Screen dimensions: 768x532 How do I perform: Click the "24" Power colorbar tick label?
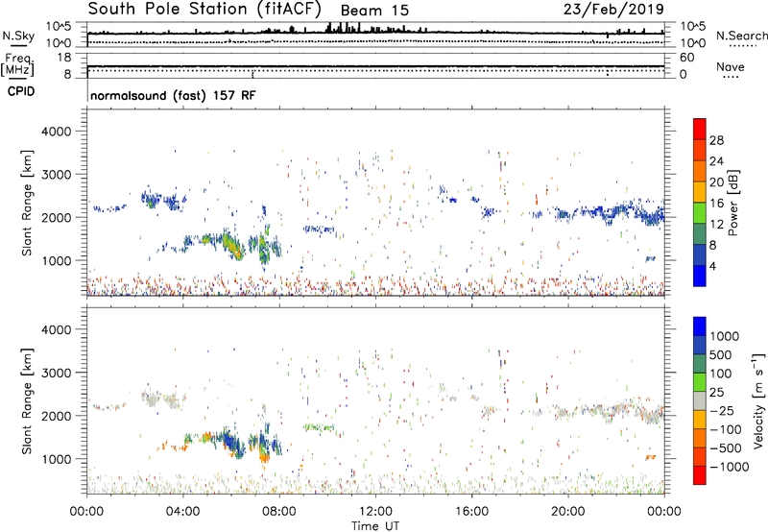click(x=716, y=161)
